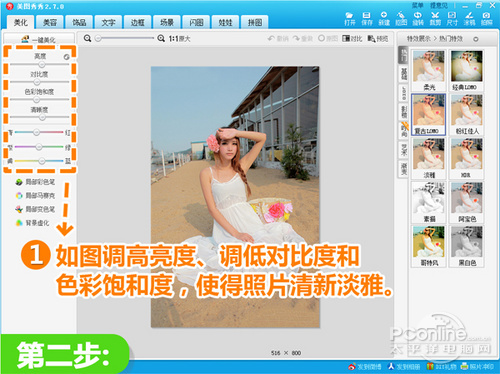500x374 pixels.
Task: Open the 尺寸 (Size) tool
Action: 452,18
